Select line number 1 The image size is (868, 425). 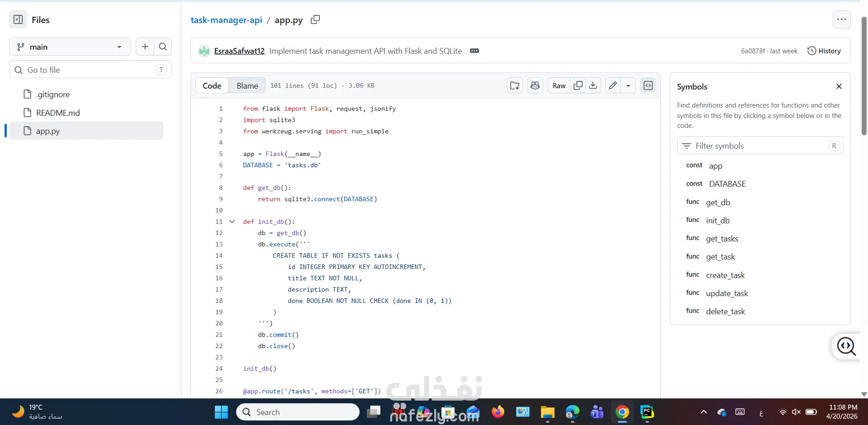221,109
